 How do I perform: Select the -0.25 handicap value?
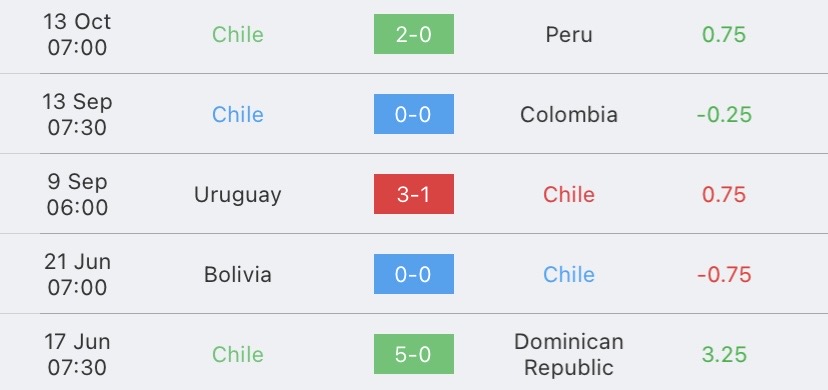(724, 115)
